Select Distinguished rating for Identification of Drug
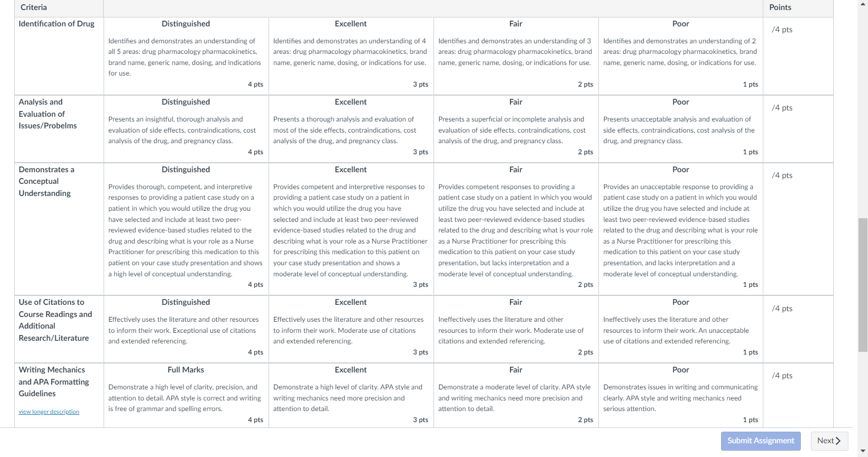This screenshot has height=457, width=868. pos(186,56)
